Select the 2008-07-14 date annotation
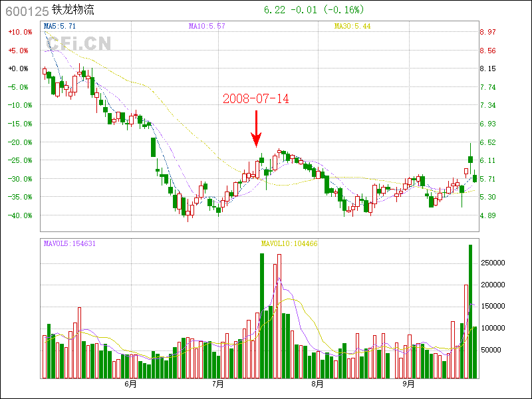 (256, 98)
